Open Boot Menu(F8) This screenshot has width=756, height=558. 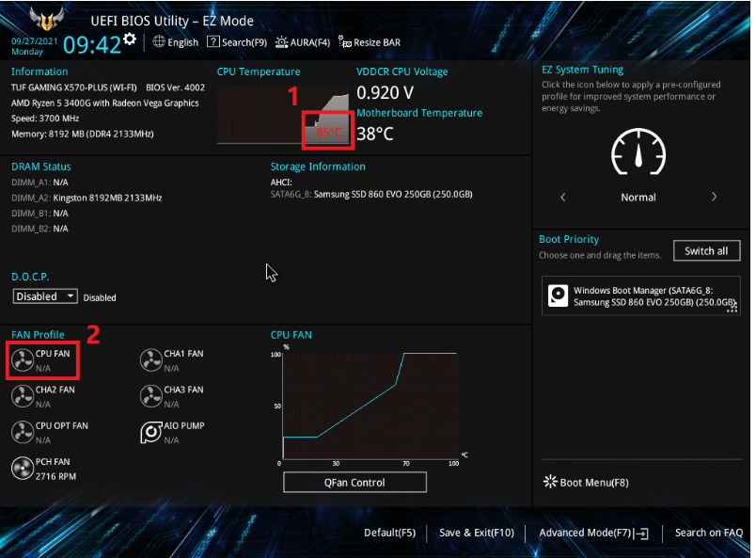click(x=586, y=482)
